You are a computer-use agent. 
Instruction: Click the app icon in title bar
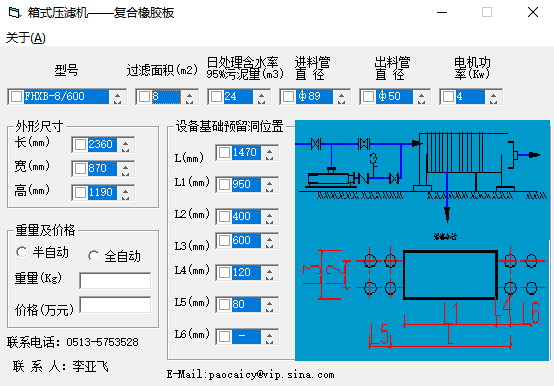tap(14, 13)
